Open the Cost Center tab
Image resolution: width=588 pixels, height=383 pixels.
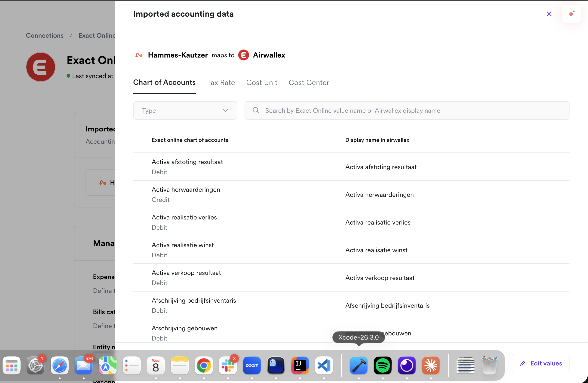[x=309, y=82]
